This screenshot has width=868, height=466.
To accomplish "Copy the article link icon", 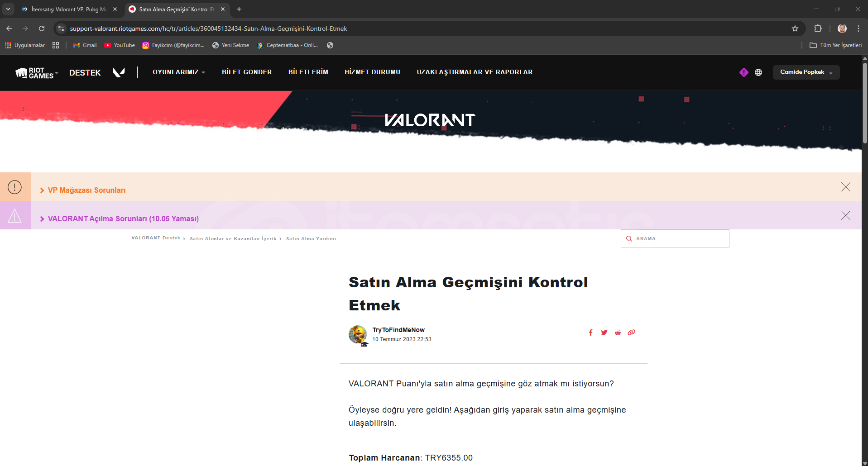I will tap(631, 333).
